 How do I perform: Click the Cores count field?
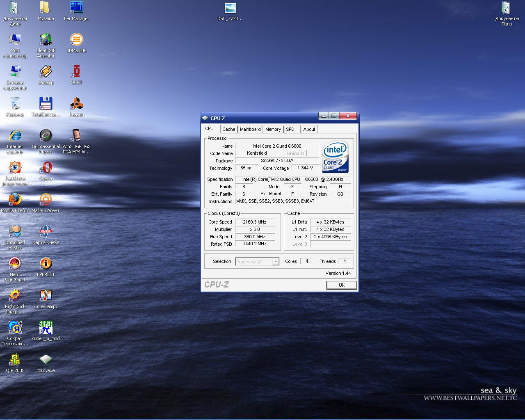306,261
